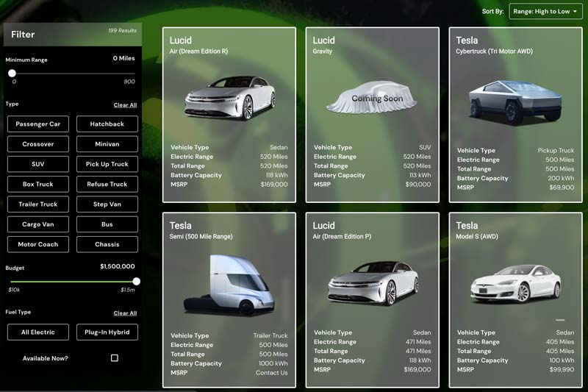Check the Available Now checkbox
This screenshot has height=392, width=588.
tap(115, 358)
